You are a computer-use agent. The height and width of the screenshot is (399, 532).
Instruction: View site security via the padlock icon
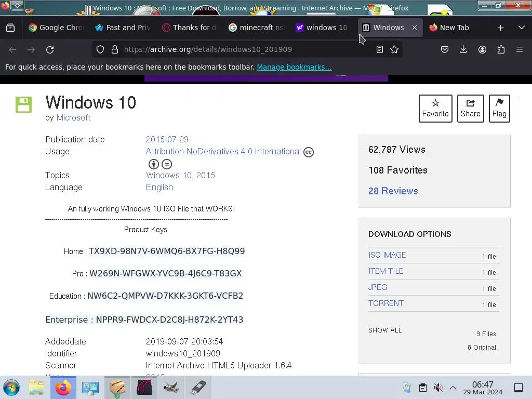(x=115, y=49)
